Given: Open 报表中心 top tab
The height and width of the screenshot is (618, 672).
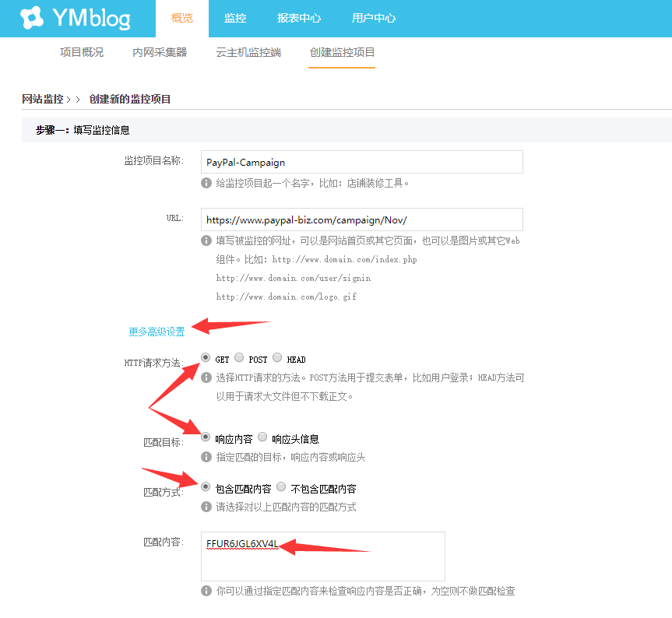Looking at the screenshot, I should tap(299, 19).
